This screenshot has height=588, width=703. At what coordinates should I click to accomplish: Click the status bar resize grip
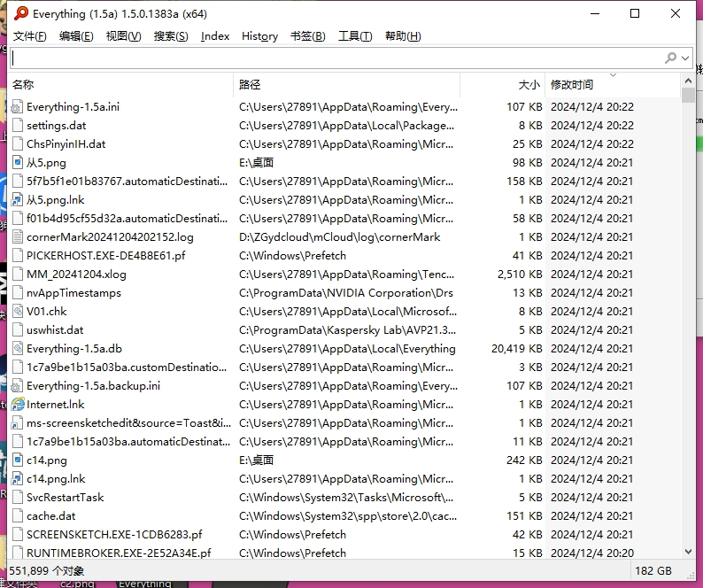click(691, 574)
